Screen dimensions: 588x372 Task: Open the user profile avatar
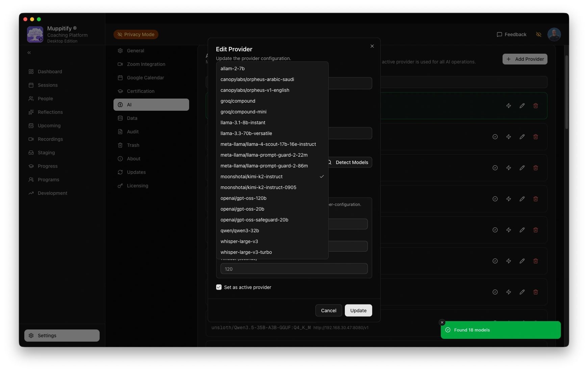pos(554,34)
